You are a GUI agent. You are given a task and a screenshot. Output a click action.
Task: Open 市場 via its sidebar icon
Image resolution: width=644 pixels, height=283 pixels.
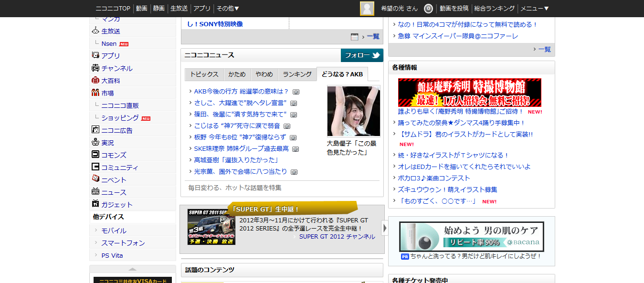(95, 93)
